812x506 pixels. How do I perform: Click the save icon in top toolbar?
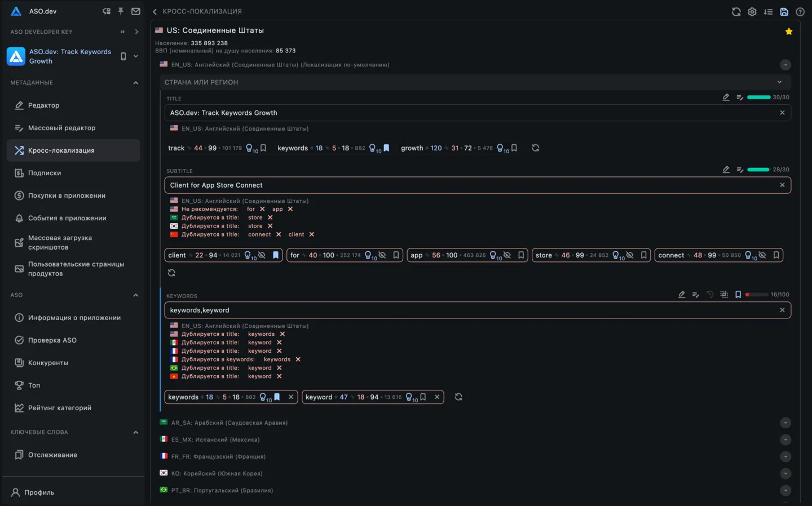coord(784,11)
